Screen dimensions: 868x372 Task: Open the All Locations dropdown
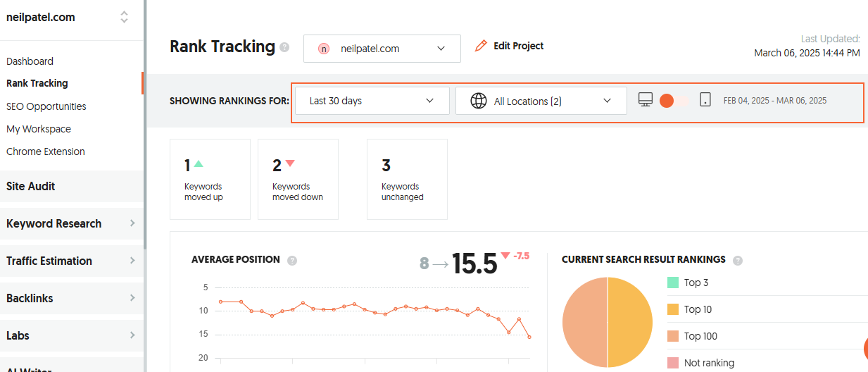tap(541, 101)
